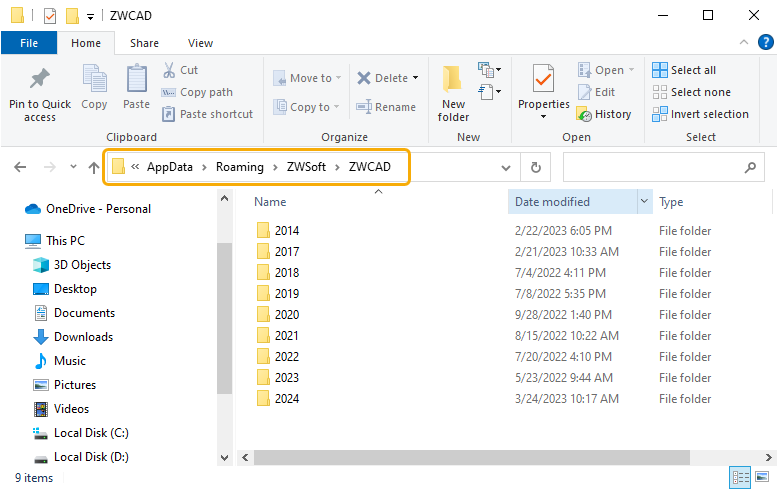Click the Pin to Quick access icon
The height and width of the screenshot is (490, 778).
[40, 78]
